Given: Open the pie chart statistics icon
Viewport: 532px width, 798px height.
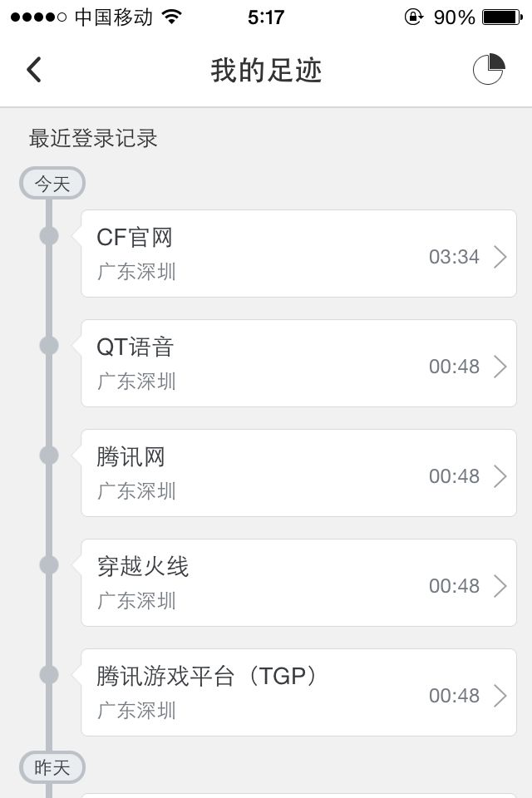Looking at the screenshot, I should tap(489, 69).
